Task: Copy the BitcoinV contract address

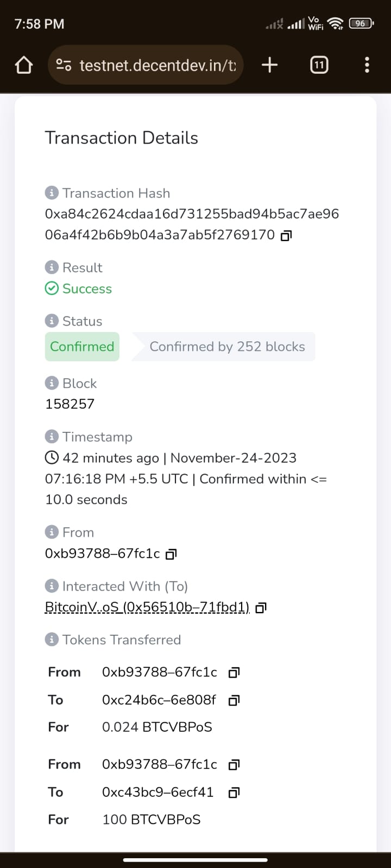Action: point(261,608)
